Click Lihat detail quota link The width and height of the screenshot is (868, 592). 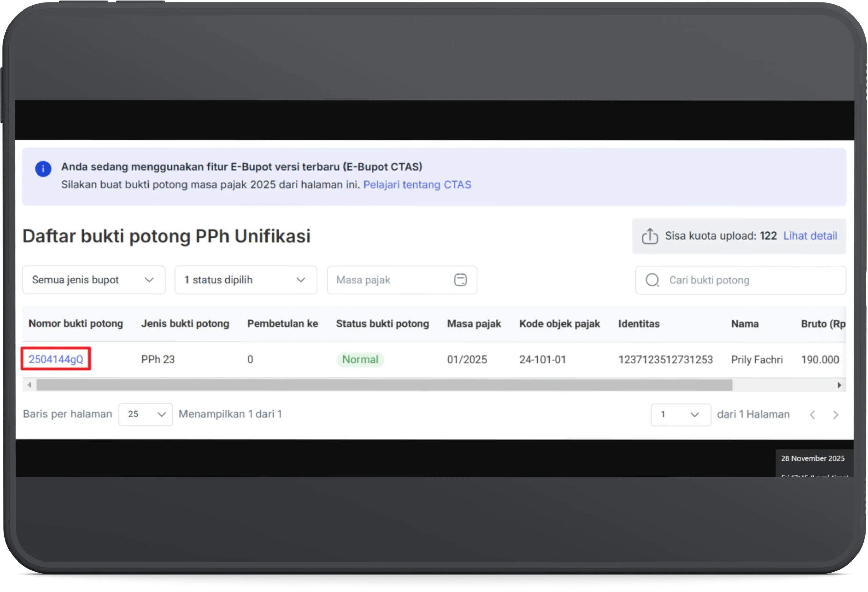click(x=810, y=236)
